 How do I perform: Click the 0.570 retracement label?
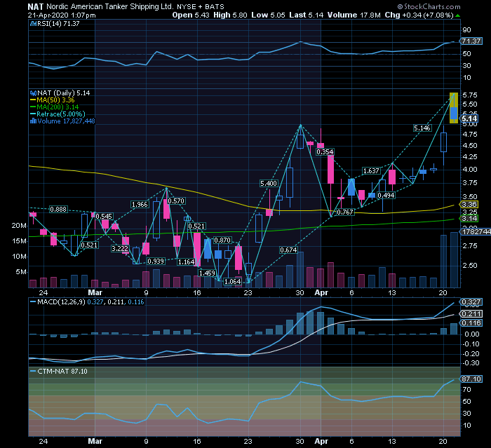tap(176, 201)
